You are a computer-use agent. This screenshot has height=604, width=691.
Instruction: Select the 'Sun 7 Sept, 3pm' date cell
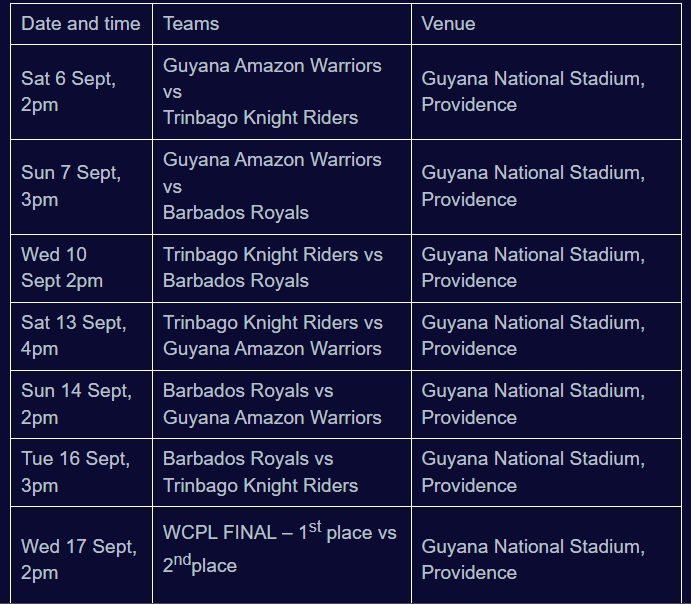[x=81, y=186]
